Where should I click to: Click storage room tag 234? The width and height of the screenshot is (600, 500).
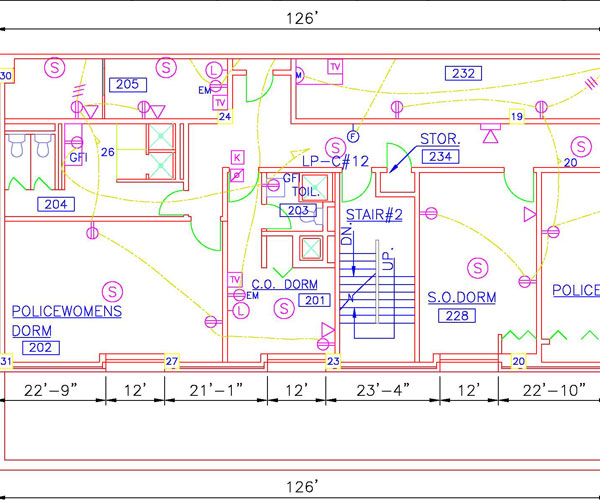440,157
